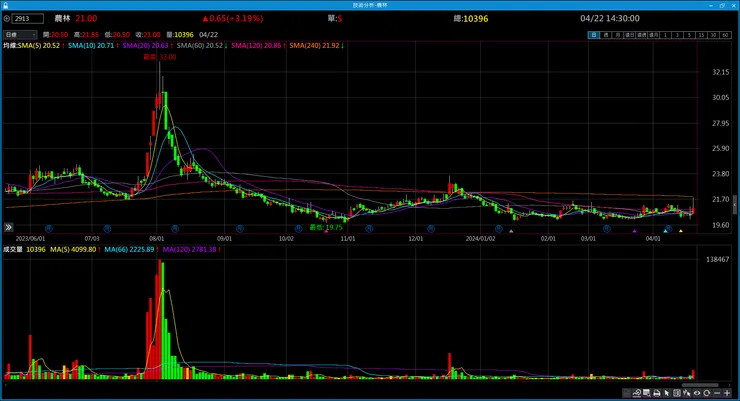Click the volume MA(5) 4099.80 label
740x401 pixels.
point(75,249)
